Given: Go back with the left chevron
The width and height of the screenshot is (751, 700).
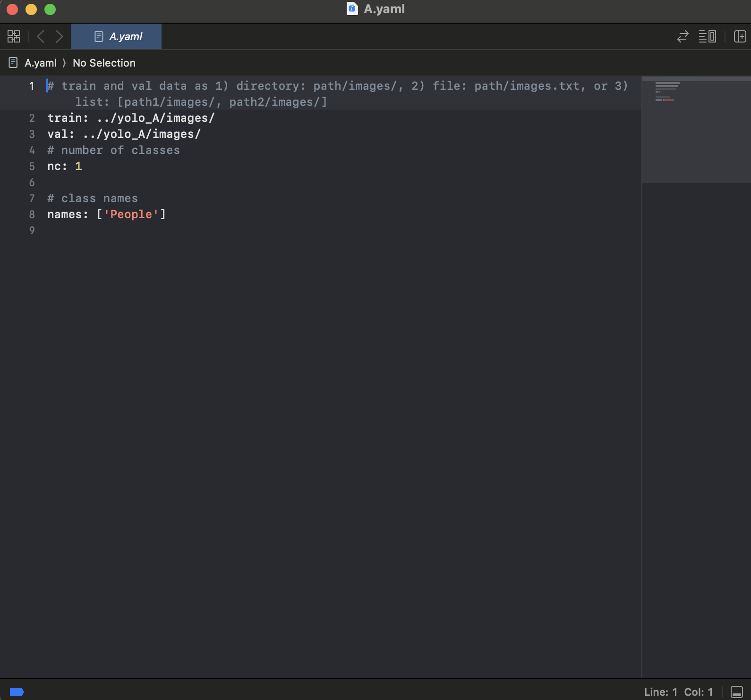Looking at the screenshot, I should point(41,36).
